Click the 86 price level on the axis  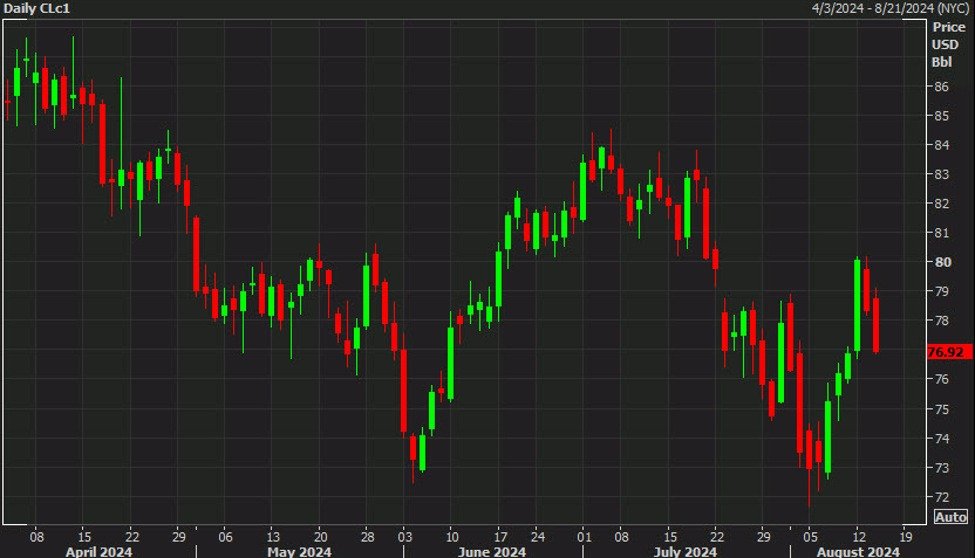tap(941, 87)
